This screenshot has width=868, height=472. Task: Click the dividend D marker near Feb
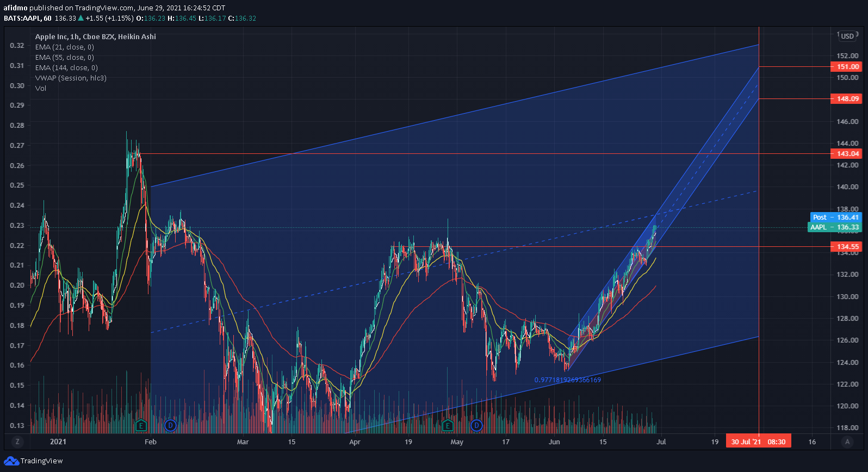(170, 425)
